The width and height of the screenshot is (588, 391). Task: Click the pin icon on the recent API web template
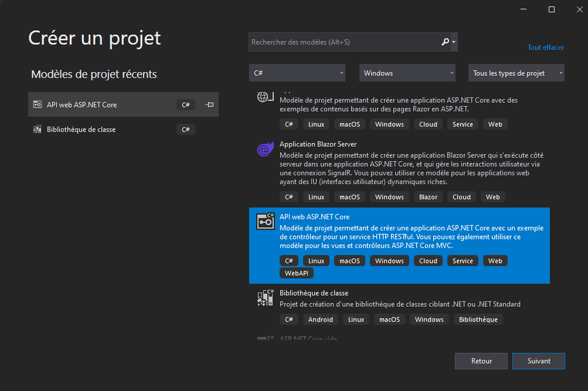point(209,104)
